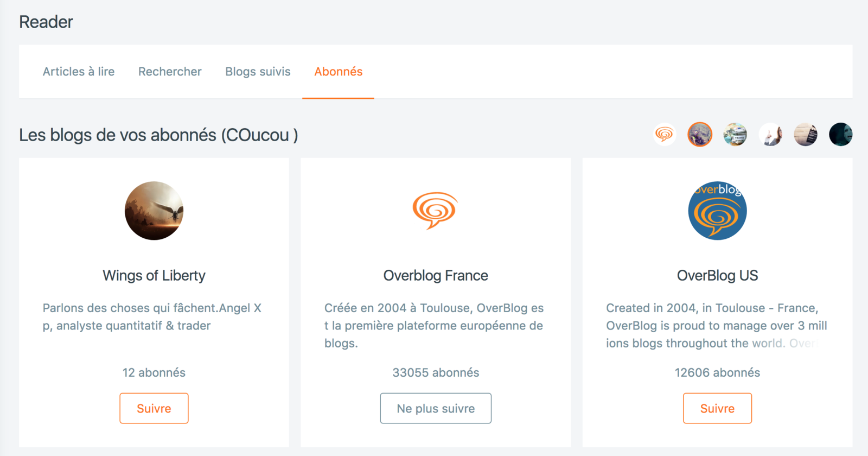This screenshot has width=868, height=456.
Task: Select the Overblog spiral subscriber avatar
Action: (x=665, y=135)
